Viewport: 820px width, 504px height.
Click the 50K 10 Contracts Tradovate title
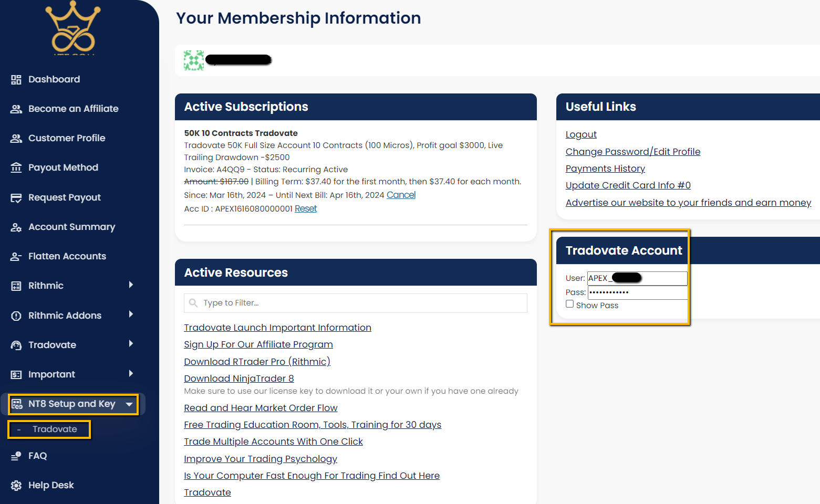(x=241, y=133)
